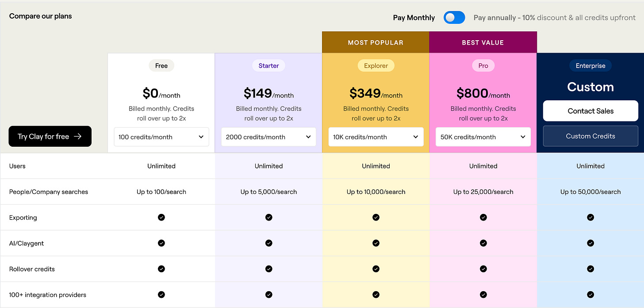Click the AI/Claygent row label
The height and width of the screenshot is (308, 644).
[x=27, y=243]
